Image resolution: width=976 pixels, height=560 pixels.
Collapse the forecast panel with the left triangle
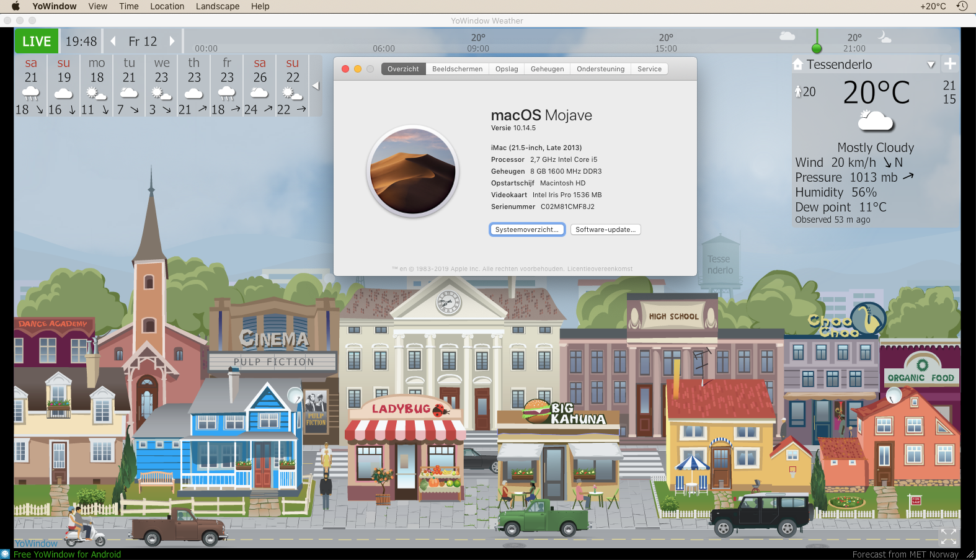click(x=316, y=86)
